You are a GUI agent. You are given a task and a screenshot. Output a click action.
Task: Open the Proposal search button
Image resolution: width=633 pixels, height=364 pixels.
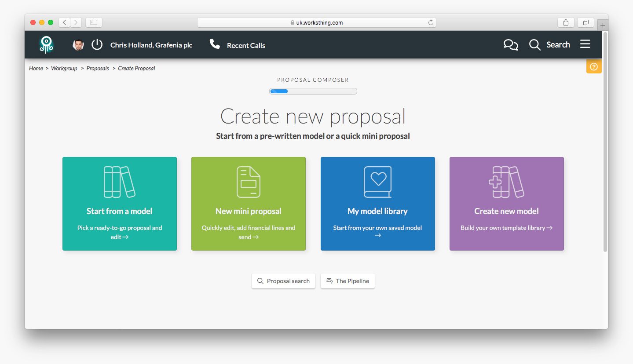(283, 281)
